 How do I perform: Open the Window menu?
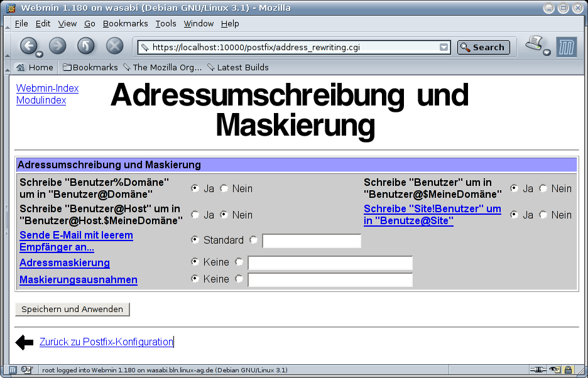tap(199, 24)
